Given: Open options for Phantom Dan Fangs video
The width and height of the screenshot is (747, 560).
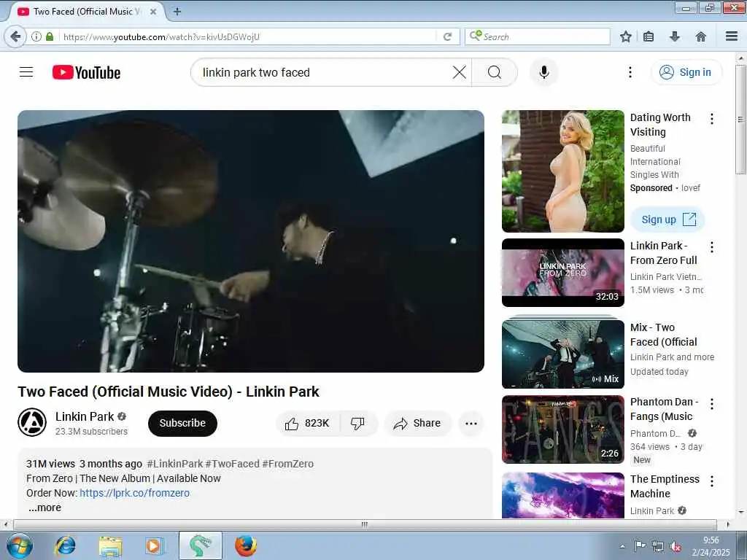Looking at the screenshot, I should (712, 404).
